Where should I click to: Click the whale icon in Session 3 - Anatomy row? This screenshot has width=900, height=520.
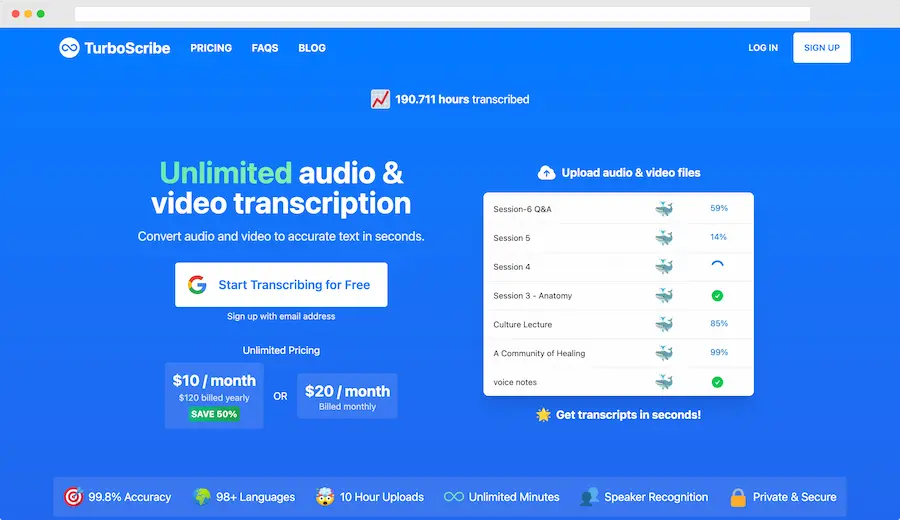(x=664, y=296)
